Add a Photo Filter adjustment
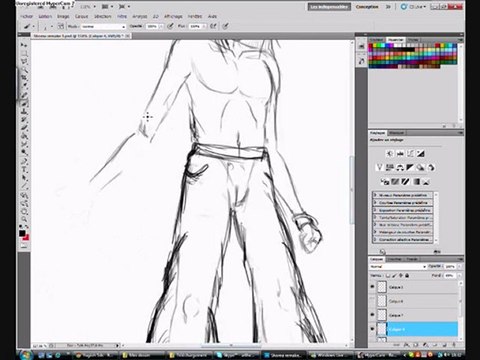Screen dimensions: 480x360 coord(420,168)
